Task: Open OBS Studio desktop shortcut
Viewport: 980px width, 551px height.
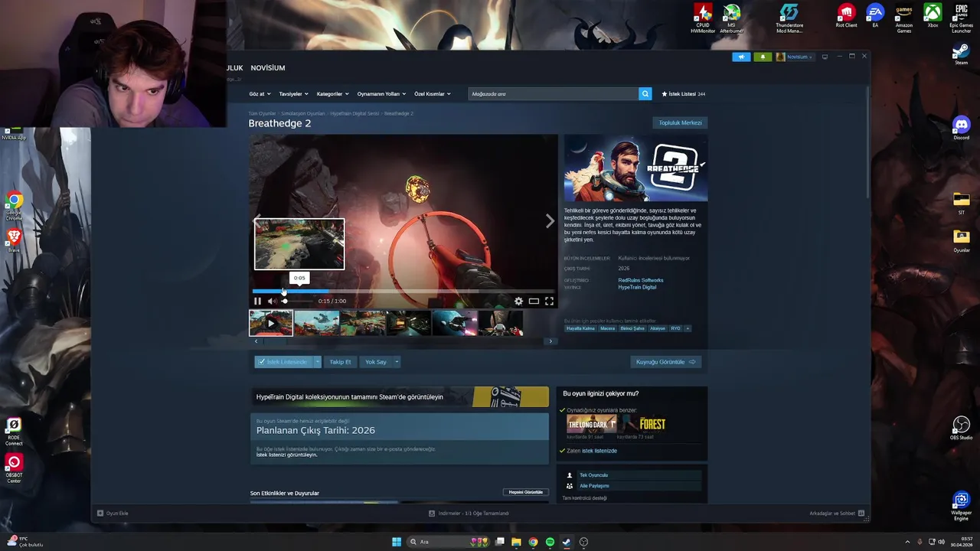Action: (962, 428)
